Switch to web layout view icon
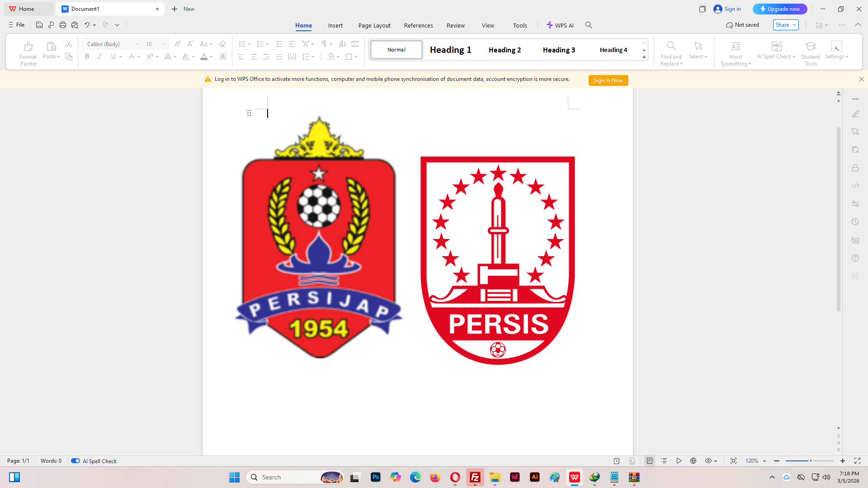868x488 pixels. (x=693, y=461)
